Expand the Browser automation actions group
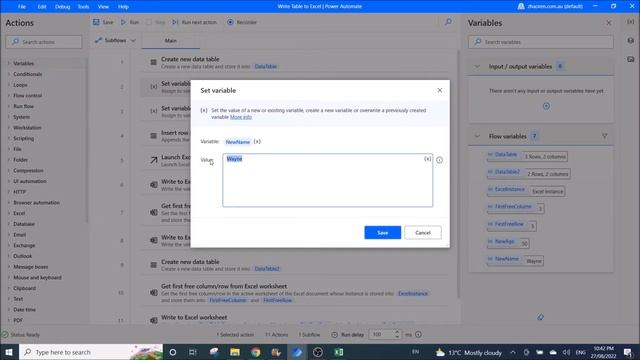The width and height of the screenshot is (640, 360). point(36,202)
